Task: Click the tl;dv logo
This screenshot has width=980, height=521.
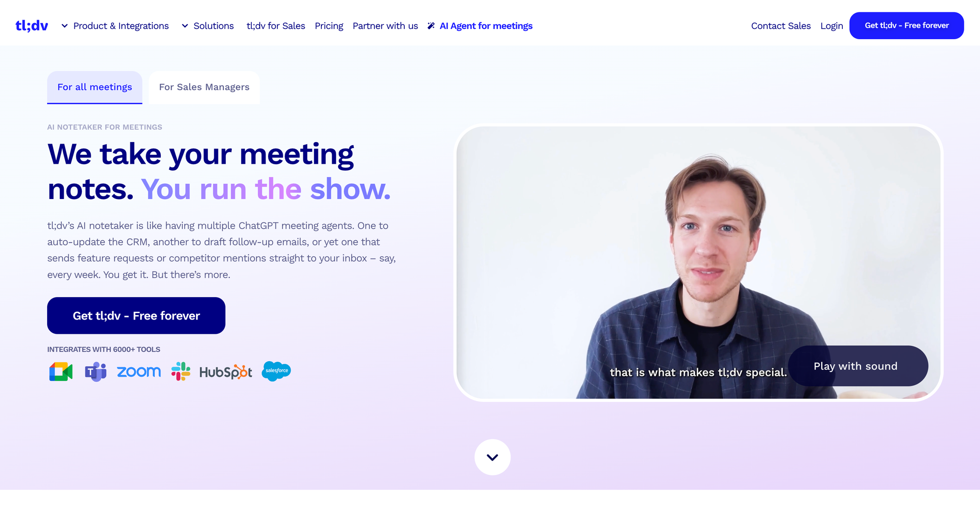Action: pyautogui.click(x=32, y=25)
